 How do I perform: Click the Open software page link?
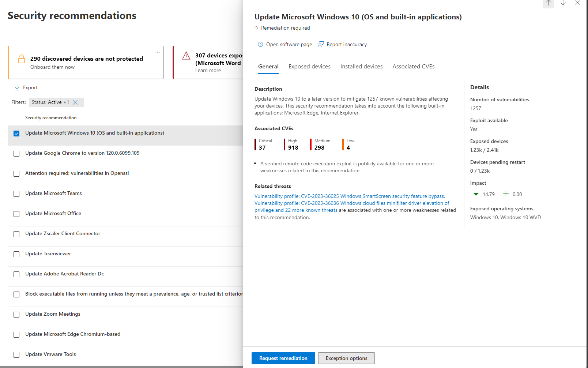289,44
